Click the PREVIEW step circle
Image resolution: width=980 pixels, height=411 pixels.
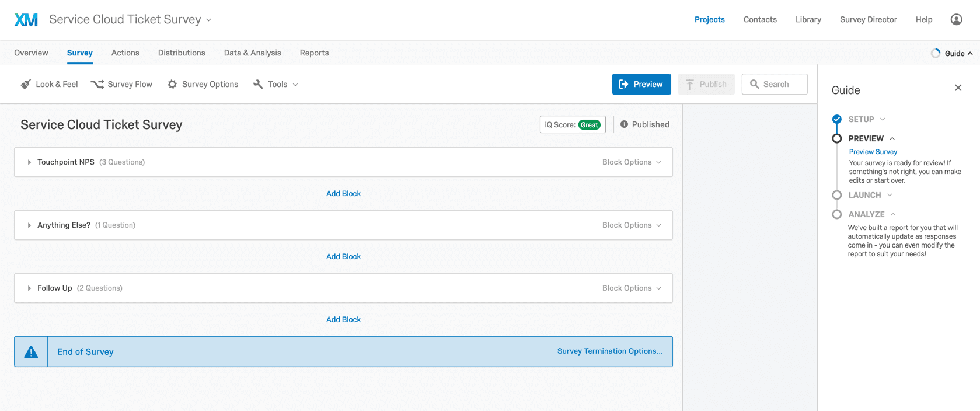[837, 138]
